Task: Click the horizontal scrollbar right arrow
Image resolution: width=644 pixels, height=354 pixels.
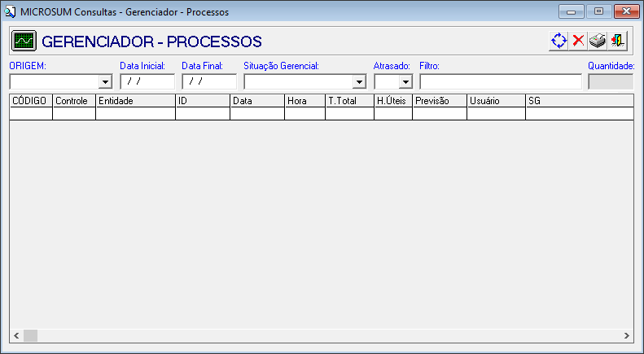Action: [626, 335]
